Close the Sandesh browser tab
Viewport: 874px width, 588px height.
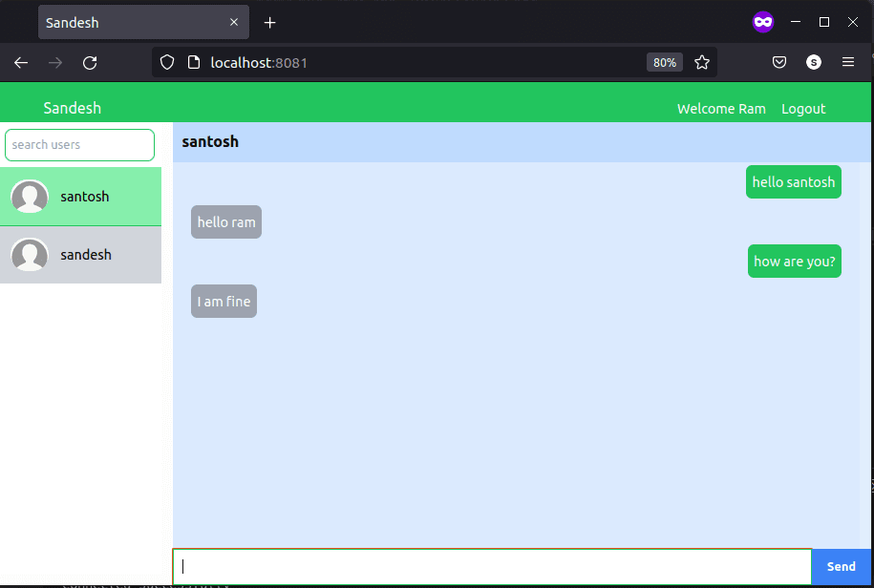[234, 22]
